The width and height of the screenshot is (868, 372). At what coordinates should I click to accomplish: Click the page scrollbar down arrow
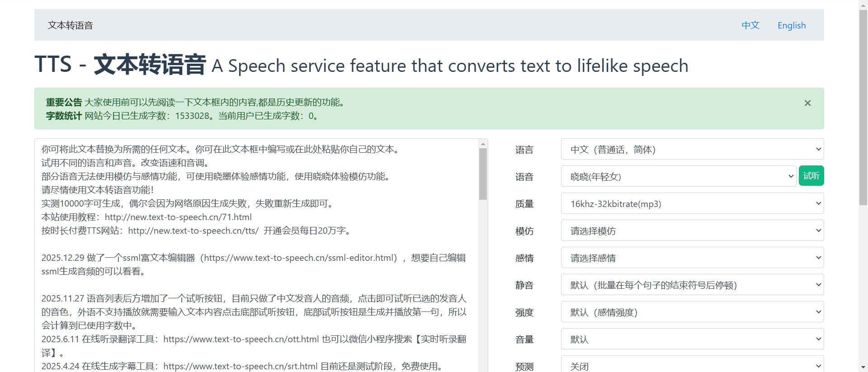(863, 367)
